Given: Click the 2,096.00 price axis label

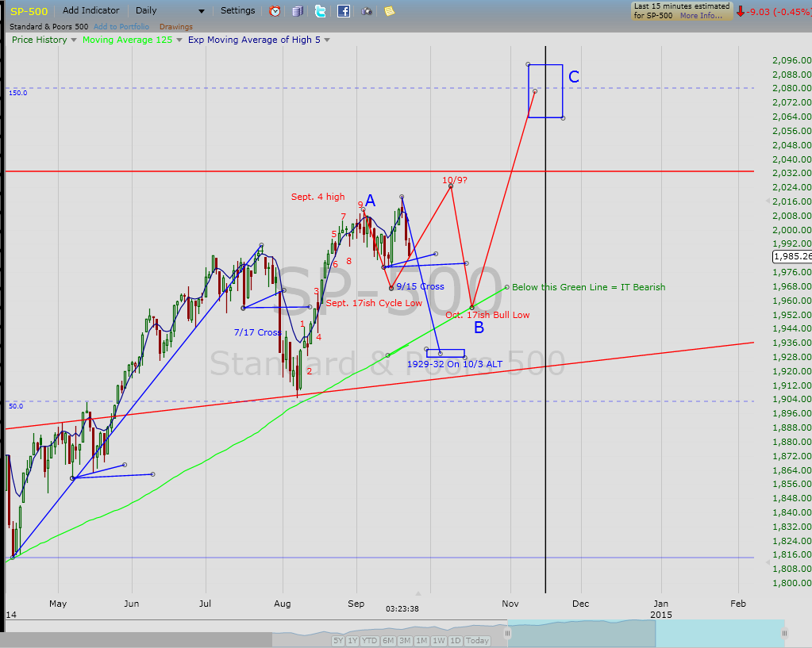Looking at the screenshot, I should tap(792, 61).
